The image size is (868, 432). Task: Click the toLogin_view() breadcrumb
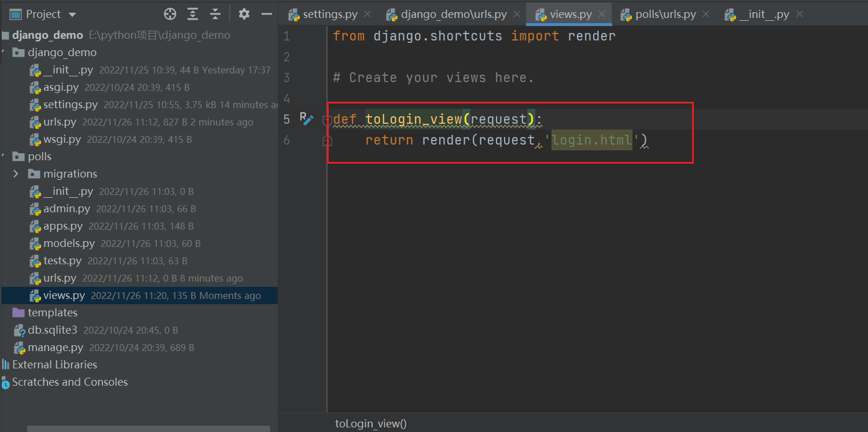(x=371, y=424)
